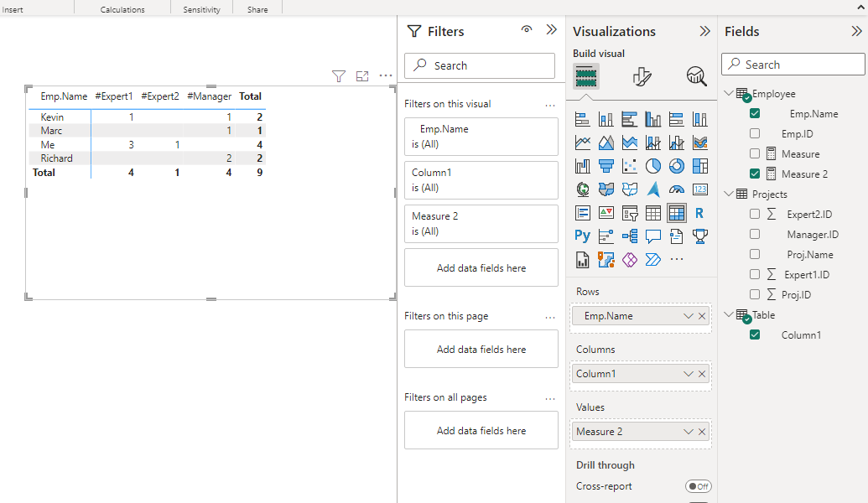Open Emp.Name dropdown in Rows well
The width and height of the screenshot is (868, 503).
point(688,316)
